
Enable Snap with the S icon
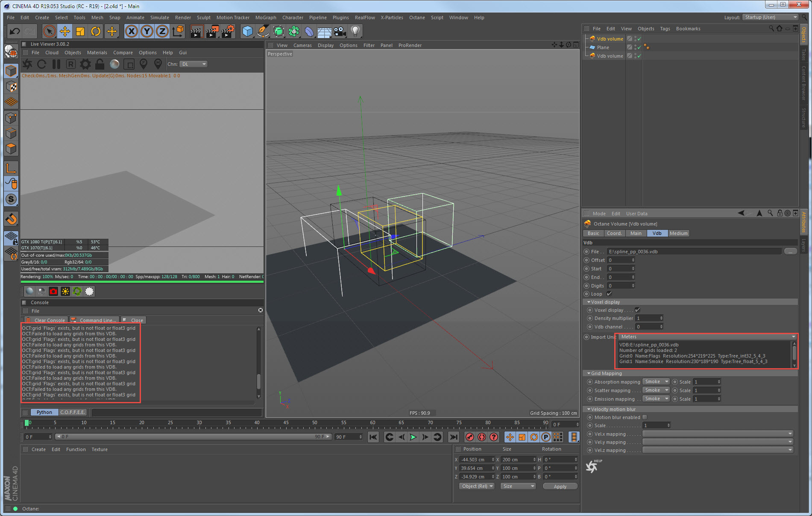tap(11, 199)
